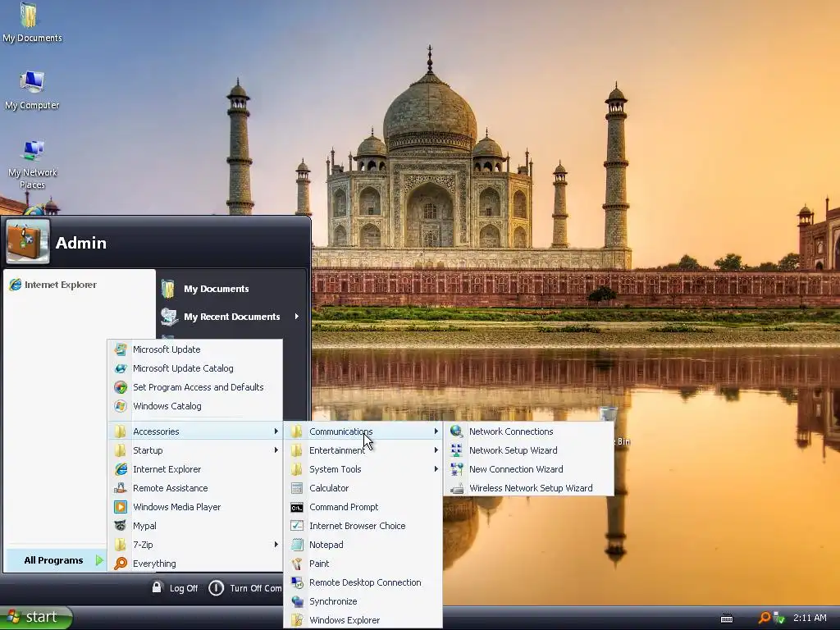This screenshot has height=630, width=840.
Task: Open My Computer desktop icon
Action: pyautogui.click(x=32, y=90)
